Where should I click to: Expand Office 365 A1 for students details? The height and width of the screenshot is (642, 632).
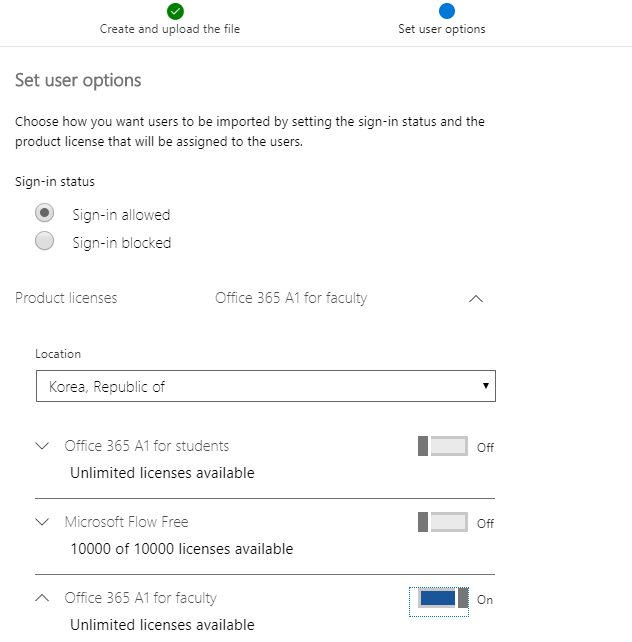(x=42, y=445)
